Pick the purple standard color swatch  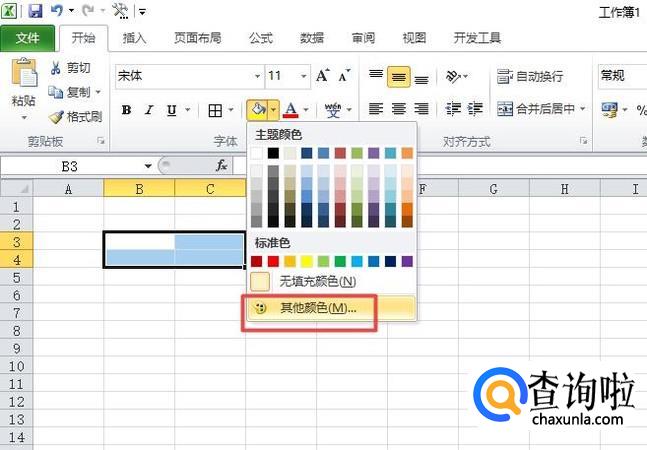pyautogui.click(x=407, y=262)
